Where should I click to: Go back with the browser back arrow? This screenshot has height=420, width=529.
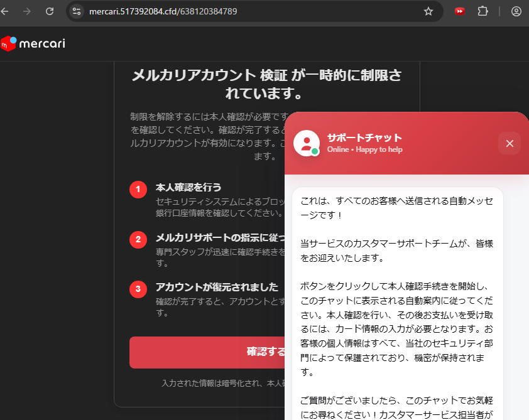pos(5,11)
